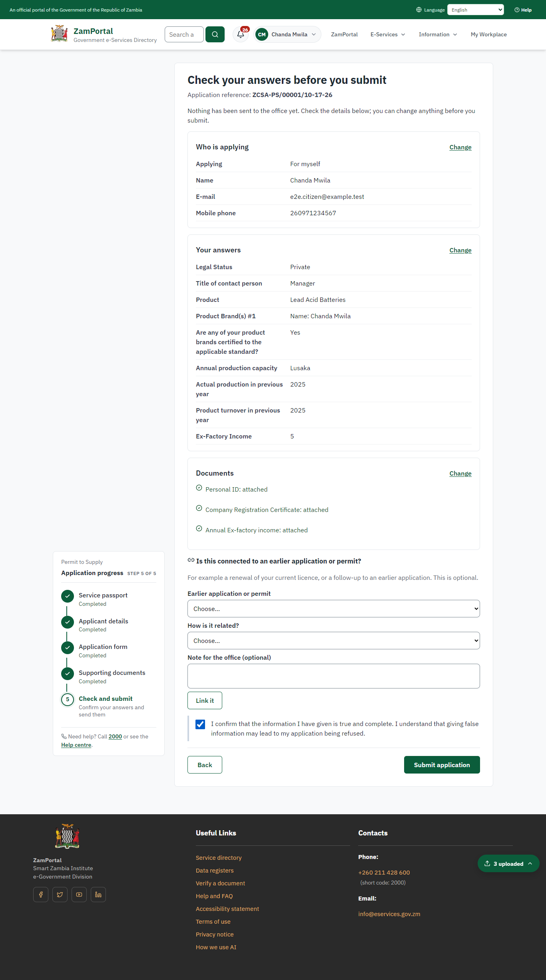546x980 pixels.
Task: Click the Link it button
Action: 205,700
